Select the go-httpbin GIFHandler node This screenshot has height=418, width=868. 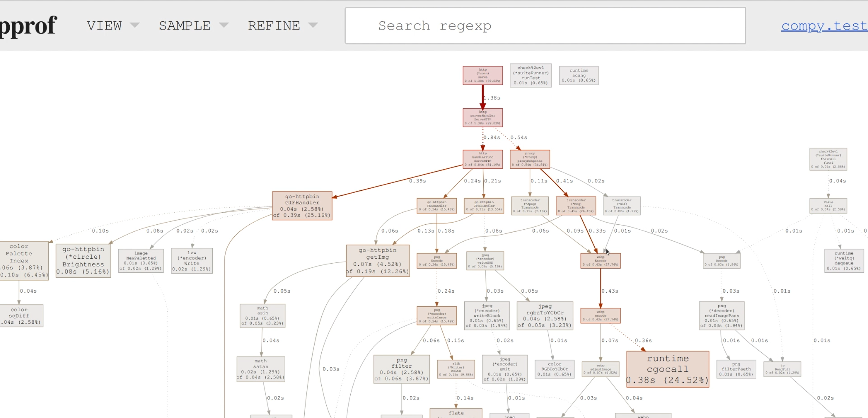(302, 205)
